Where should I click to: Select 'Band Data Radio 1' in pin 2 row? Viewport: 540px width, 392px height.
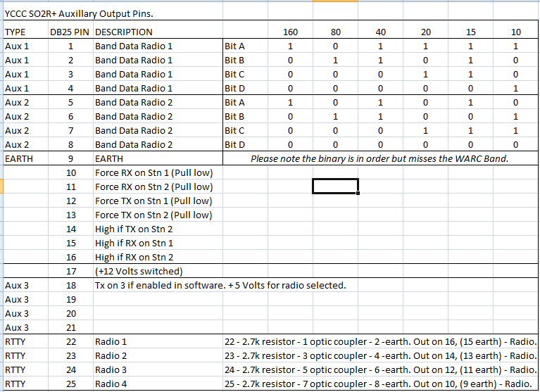pyautogui.click(x=158, y=61)
